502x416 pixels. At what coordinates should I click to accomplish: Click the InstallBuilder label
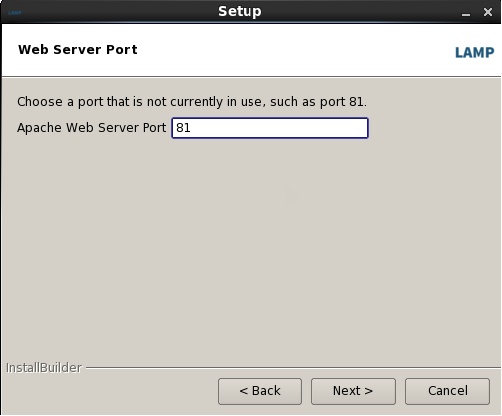point(44,368)
